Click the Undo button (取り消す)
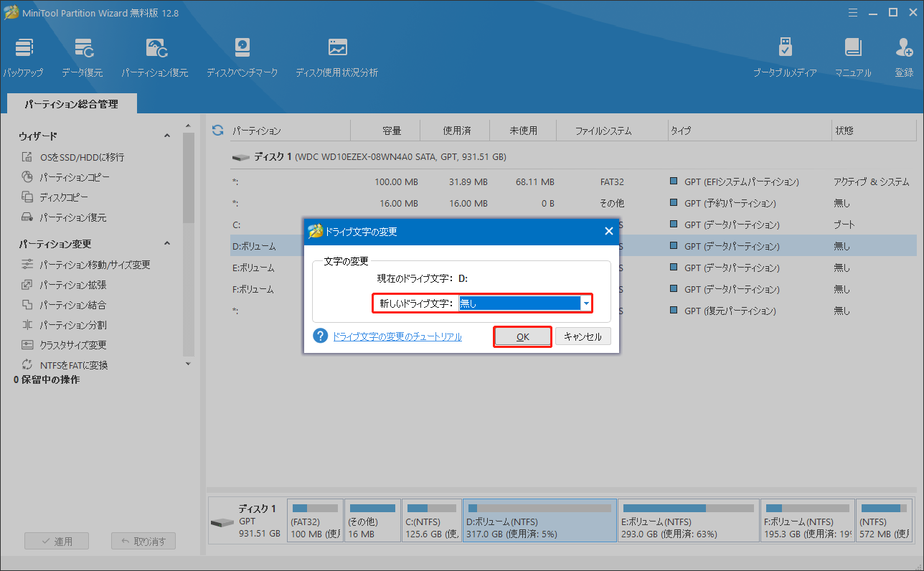 (143, 542)
